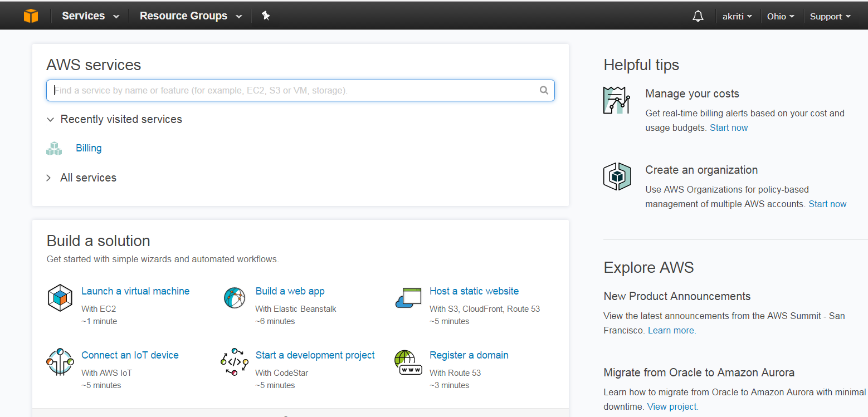The image size is (868, 417).
Task: Click the With S3, CloudFront, Route 53 text
Action: 485,308
